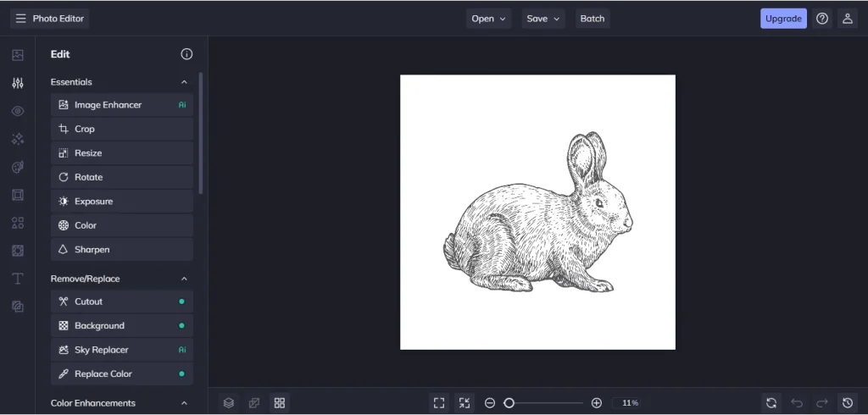
Task: Open the Open dropdown menu
Action: click(488, 19)
